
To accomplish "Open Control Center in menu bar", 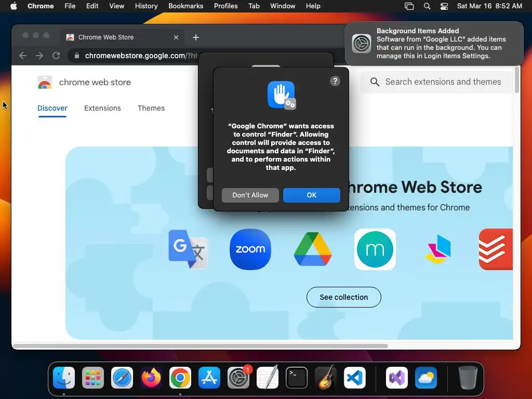I will (444, 6).
